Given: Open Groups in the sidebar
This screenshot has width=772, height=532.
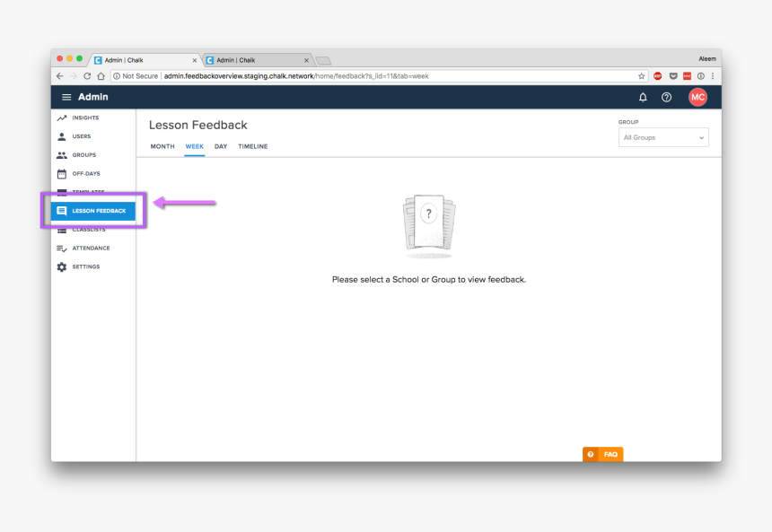Looking at the screenshot, I should (83, 155).
